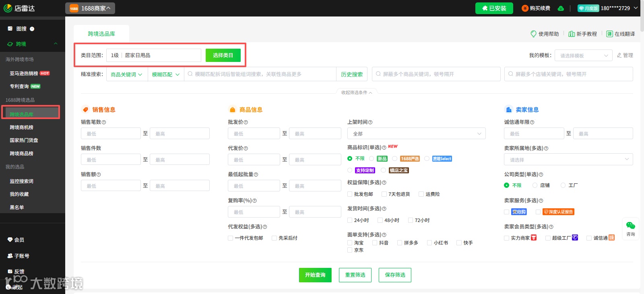
Task: Open account 180****2729 dropdown arrow
Action: [x=636, y=8]
